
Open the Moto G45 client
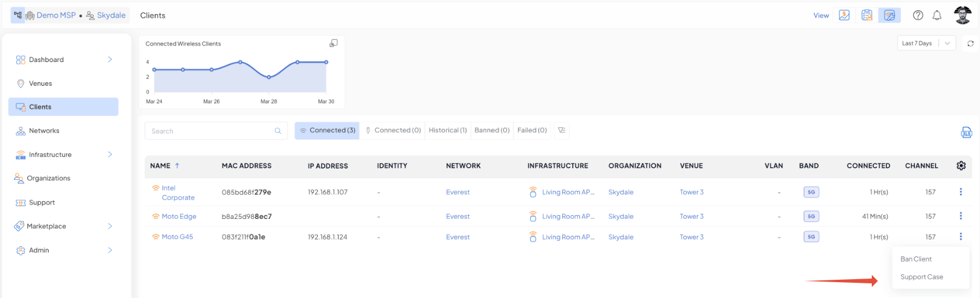177,237
